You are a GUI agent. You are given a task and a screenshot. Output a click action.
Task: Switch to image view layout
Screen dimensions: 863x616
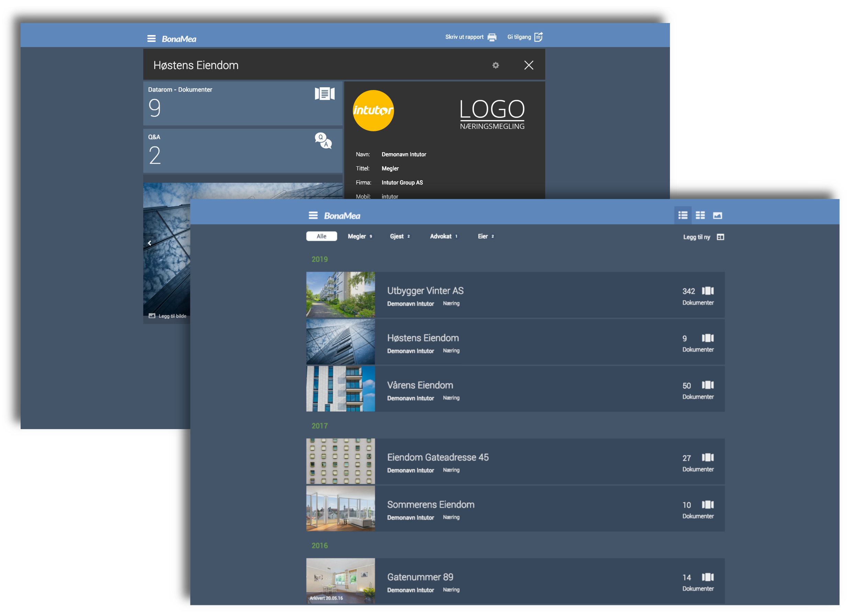pyautogui.click(x=717, y=215)
